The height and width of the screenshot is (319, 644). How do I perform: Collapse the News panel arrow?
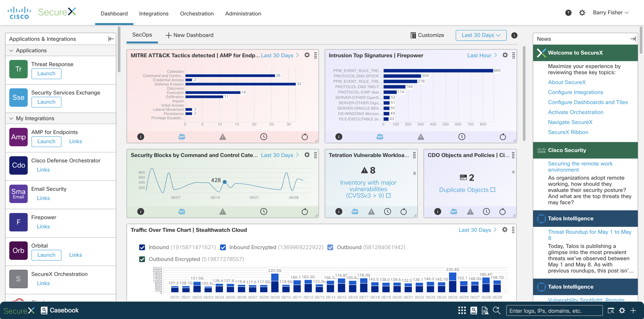[x=633, y=39]
